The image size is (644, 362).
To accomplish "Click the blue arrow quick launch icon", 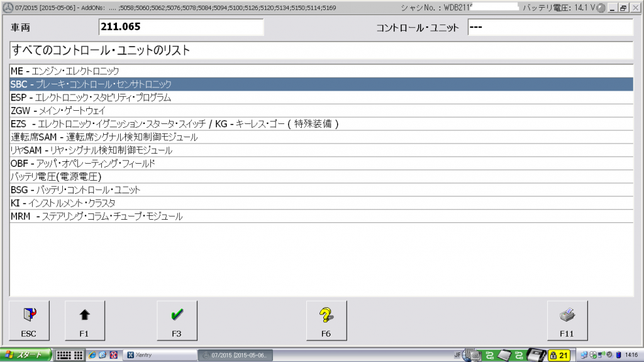I will pos(103,354).
